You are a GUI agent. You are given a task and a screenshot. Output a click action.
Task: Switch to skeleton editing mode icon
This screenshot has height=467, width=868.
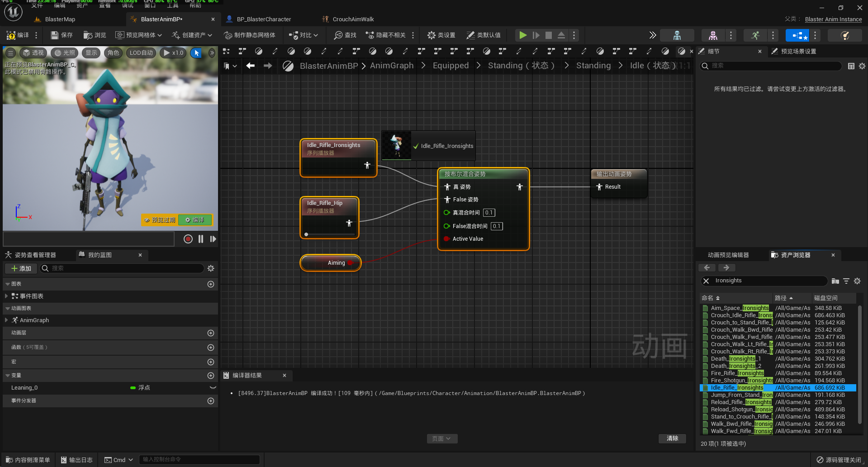677,35
